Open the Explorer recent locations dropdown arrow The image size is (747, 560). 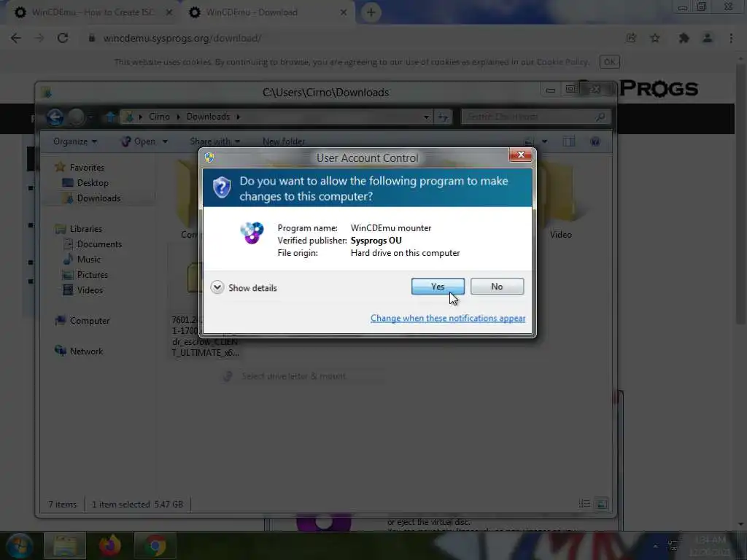coord(90,117)
